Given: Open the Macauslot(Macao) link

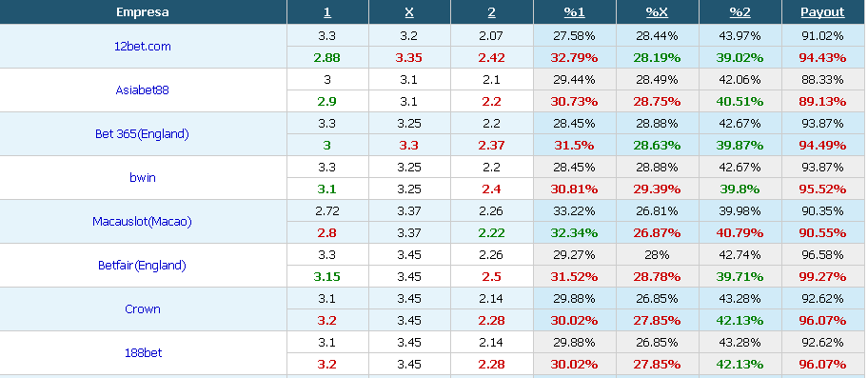Looking at the screenshot, I should tap(142, 222).
